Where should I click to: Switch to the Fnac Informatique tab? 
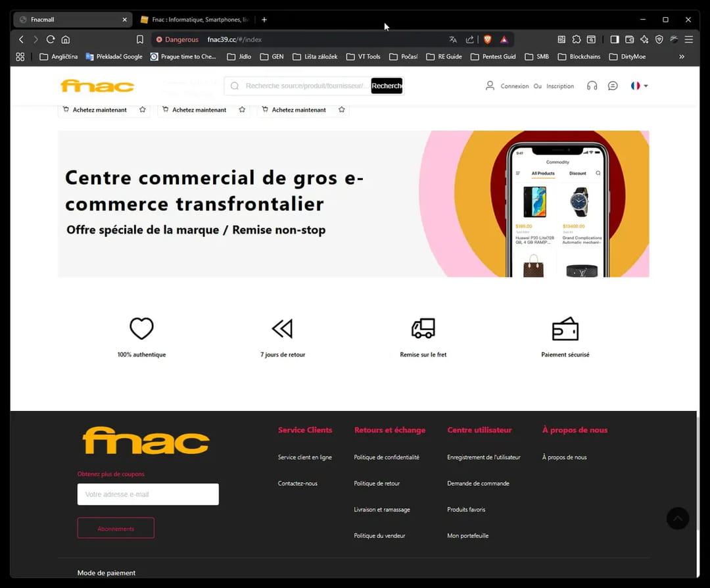pyautogui.click(x=194, y=20)
